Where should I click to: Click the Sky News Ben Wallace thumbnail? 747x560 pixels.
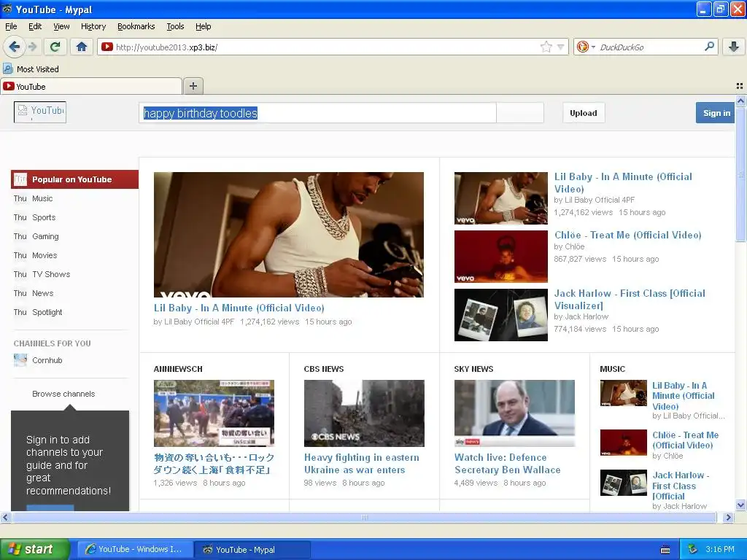(x=514, y=413)
